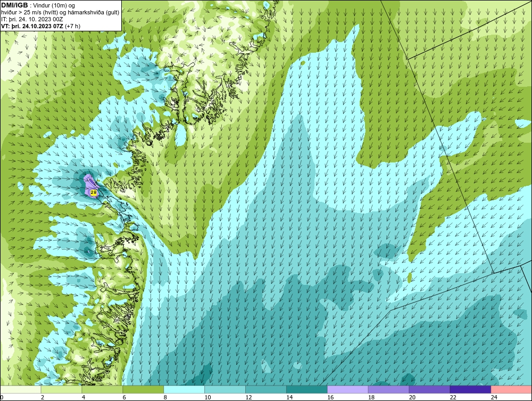532x401 pixels.
Task: Select the 14–16 m/s dark teal swatch
Action: point(307,389)
